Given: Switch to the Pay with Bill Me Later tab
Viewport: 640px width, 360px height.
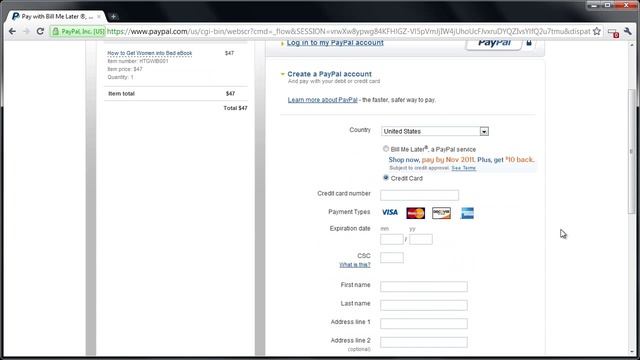Looking at the screenshot, I should point(56,17).
